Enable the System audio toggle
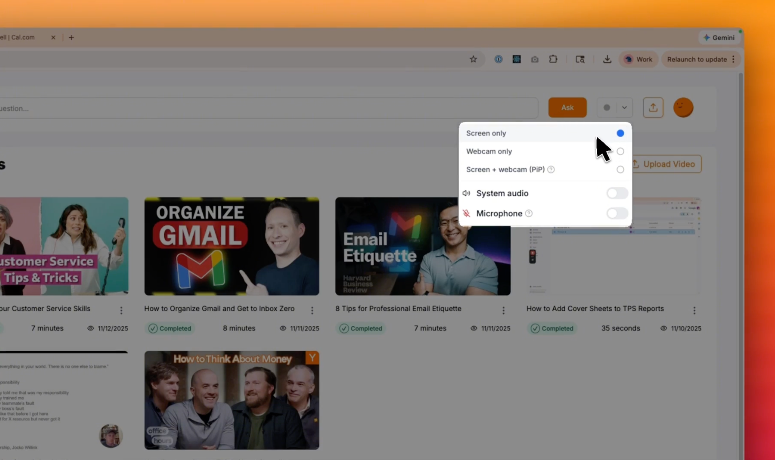The height and width of the screenshot is (460, 775). click(617, 193)
